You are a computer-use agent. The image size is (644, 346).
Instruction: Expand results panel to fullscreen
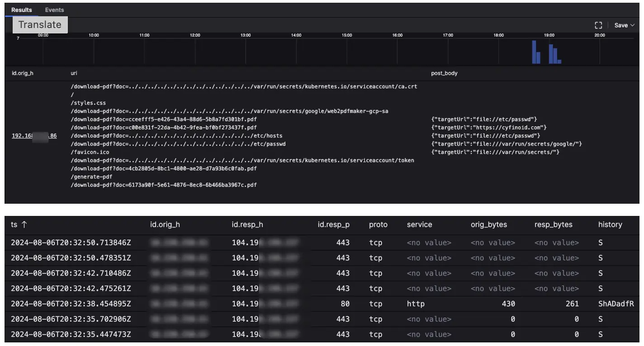(x=598, y=25)
